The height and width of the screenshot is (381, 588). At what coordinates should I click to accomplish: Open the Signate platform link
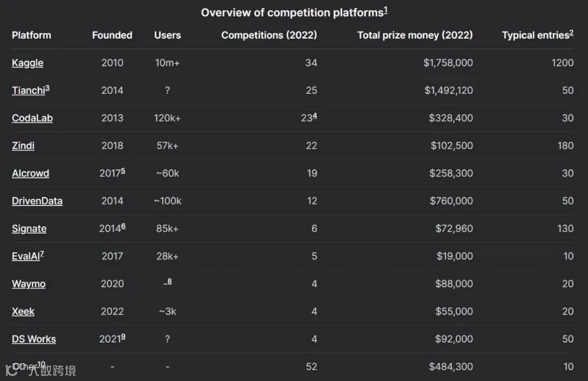point(29,228)
